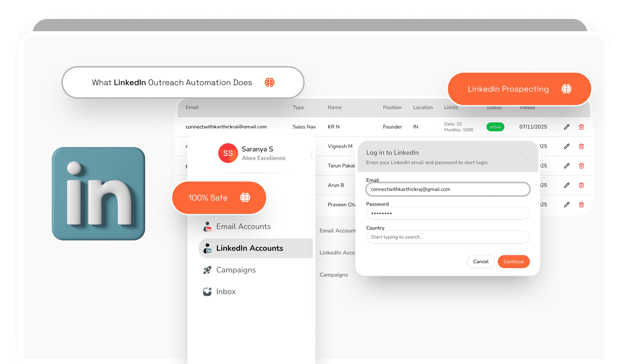Select LinkedIn Accounts sidebar item
The width and height of the screenshot is (628, 364).
click(249, 248)
